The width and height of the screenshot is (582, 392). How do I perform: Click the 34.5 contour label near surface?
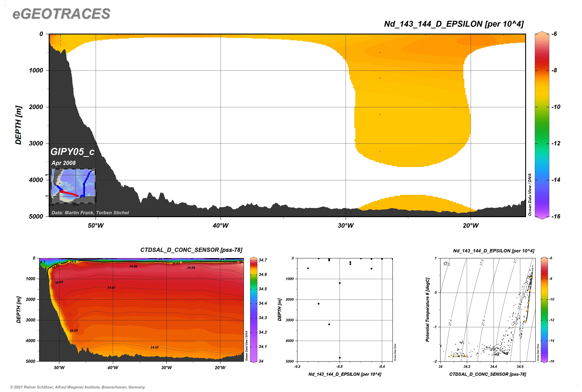pos(42,262)
